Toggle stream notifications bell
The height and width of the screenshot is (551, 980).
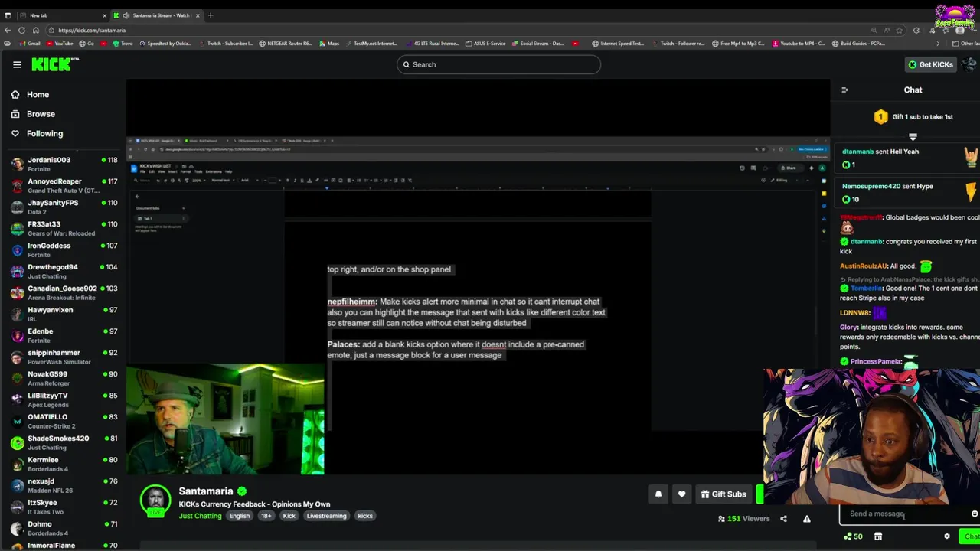point(658,494)
